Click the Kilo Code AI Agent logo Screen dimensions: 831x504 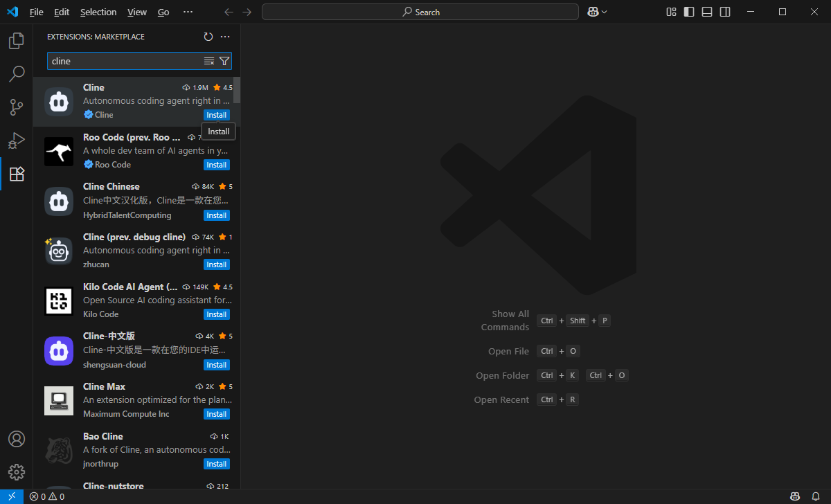coord(59,301)
